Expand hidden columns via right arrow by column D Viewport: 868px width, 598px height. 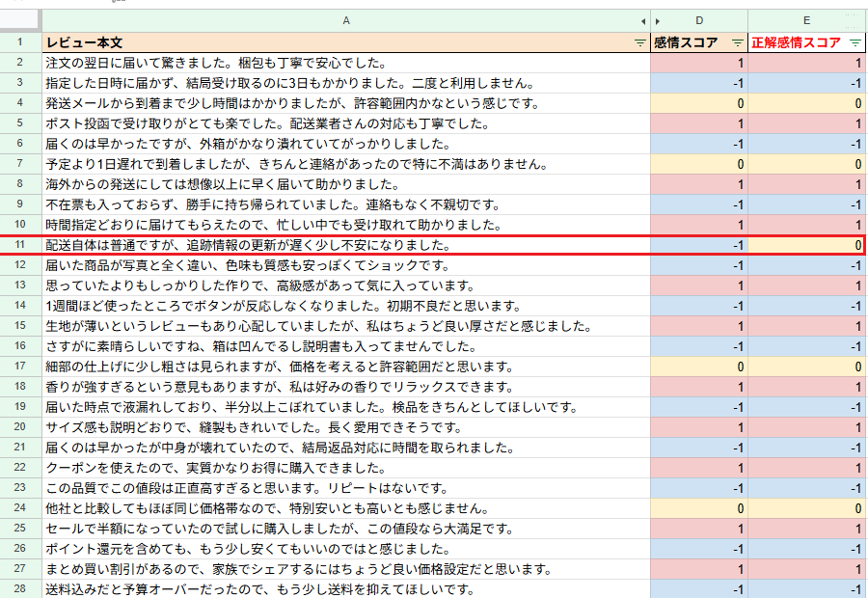point(657,21)
